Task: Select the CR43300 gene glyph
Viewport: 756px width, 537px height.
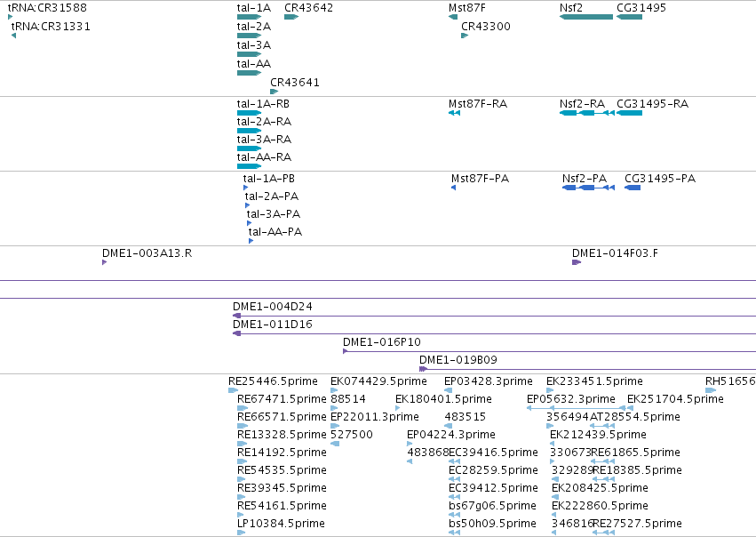Action: point(465,36)
